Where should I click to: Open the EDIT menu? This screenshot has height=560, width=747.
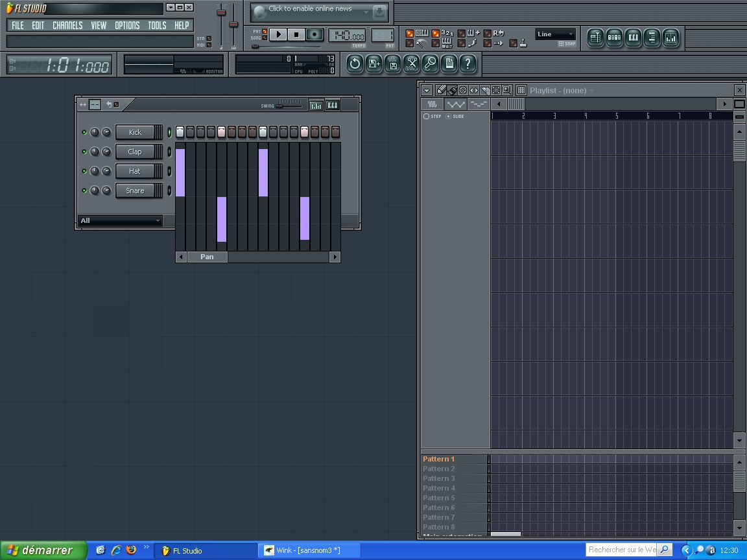pos(38,25)
